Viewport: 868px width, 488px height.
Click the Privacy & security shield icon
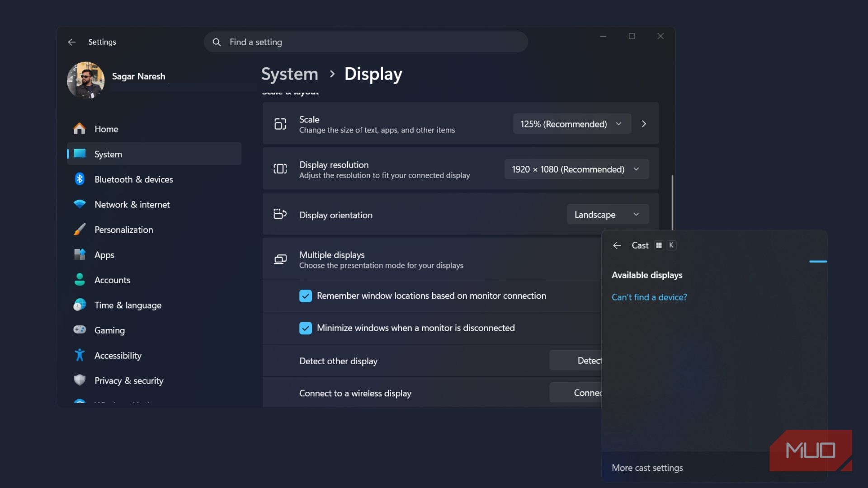(x=80, y=380)
